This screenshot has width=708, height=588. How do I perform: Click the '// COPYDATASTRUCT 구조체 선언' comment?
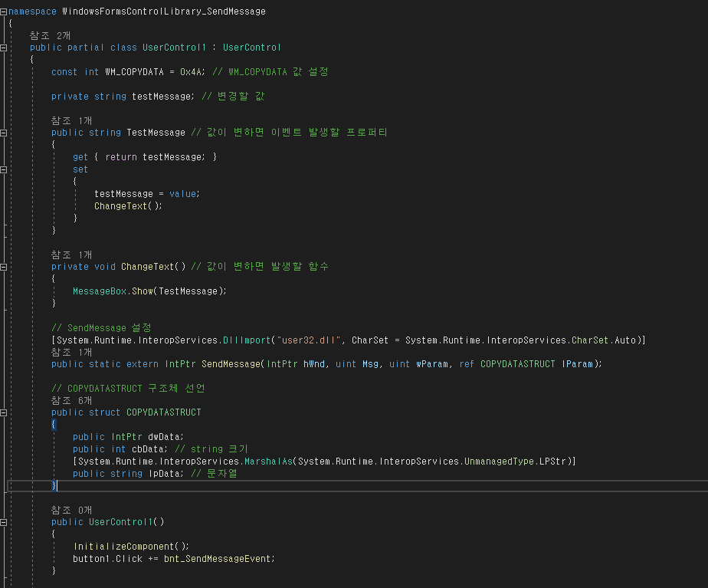click(x=128, y=389)
